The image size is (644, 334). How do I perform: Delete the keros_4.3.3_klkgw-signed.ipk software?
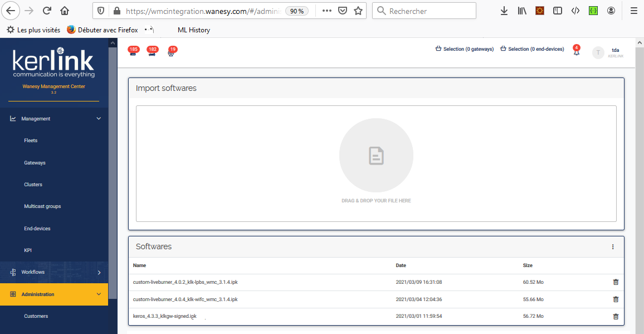click(x=616, y=317)
